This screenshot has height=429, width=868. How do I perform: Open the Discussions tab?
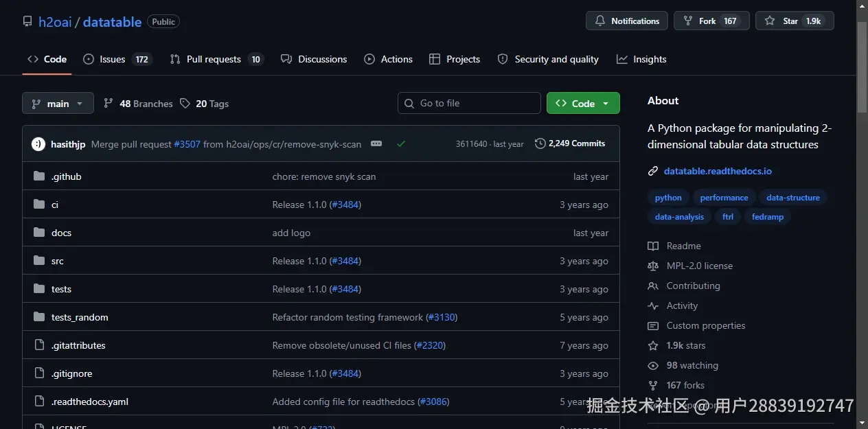pos(314,59)
